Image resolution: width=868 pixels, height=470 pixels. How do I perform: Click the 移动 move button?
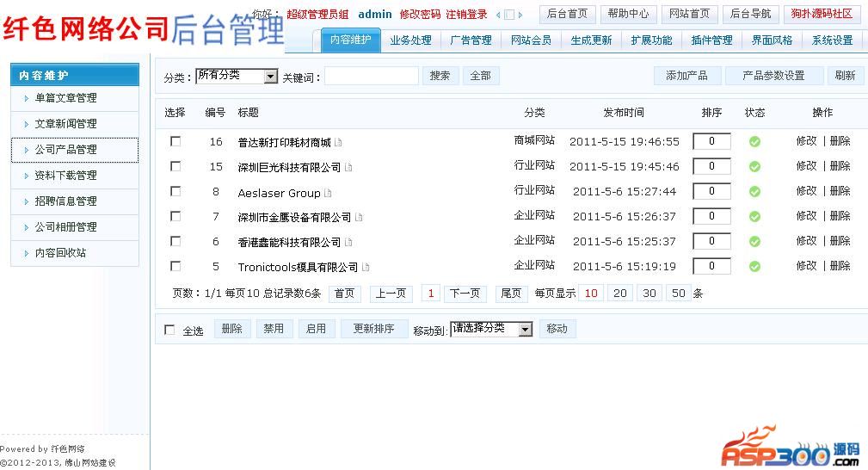click(x=557, y=329)
